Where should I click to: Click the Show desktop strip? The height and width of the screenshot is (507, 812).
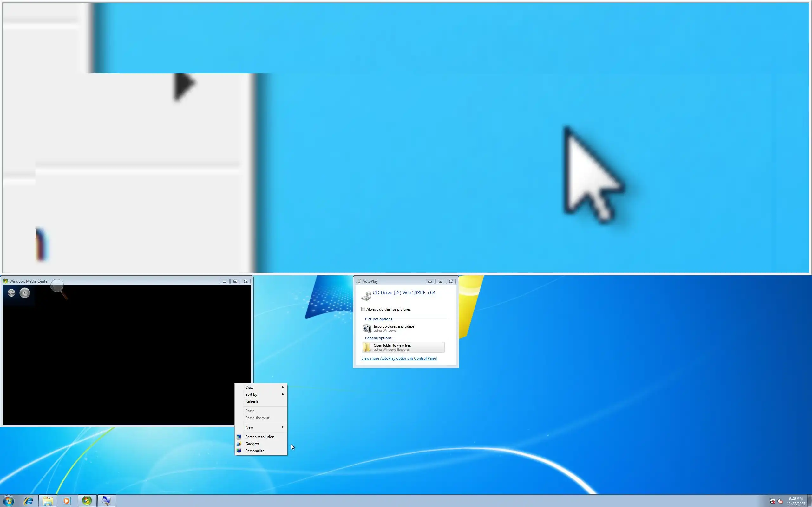tap(809, 501)
